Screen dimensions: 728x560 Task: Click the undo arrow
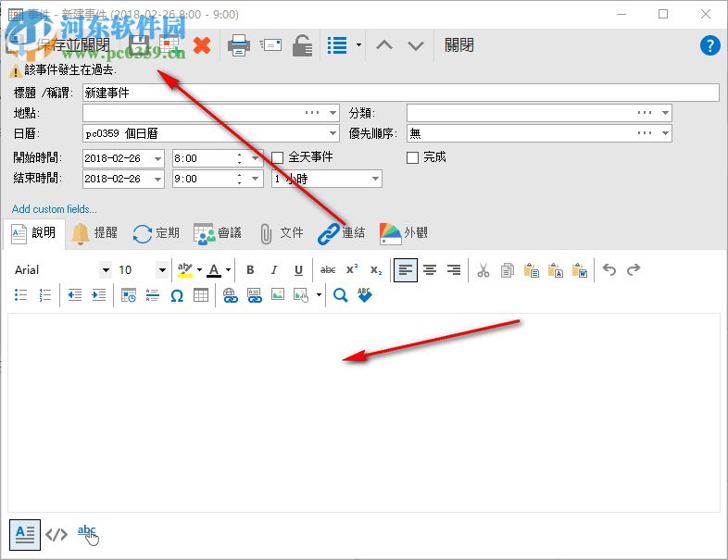(609, 269)
